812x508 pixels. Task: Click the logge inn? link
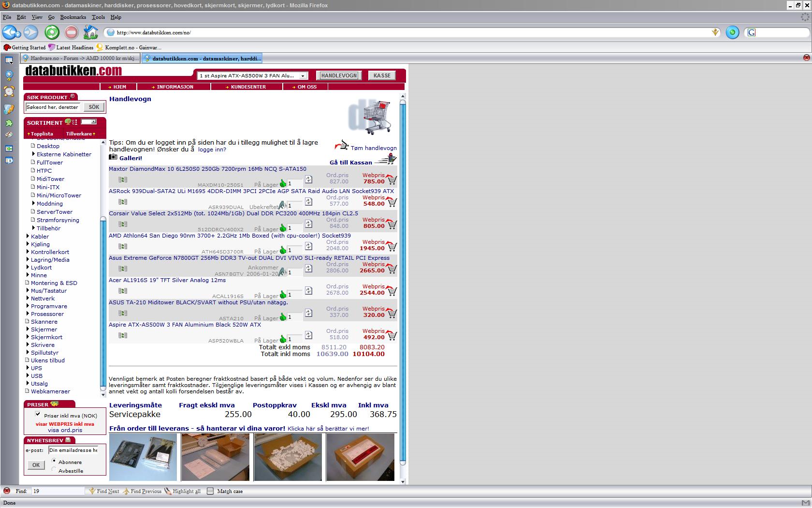tap(212, 149)
